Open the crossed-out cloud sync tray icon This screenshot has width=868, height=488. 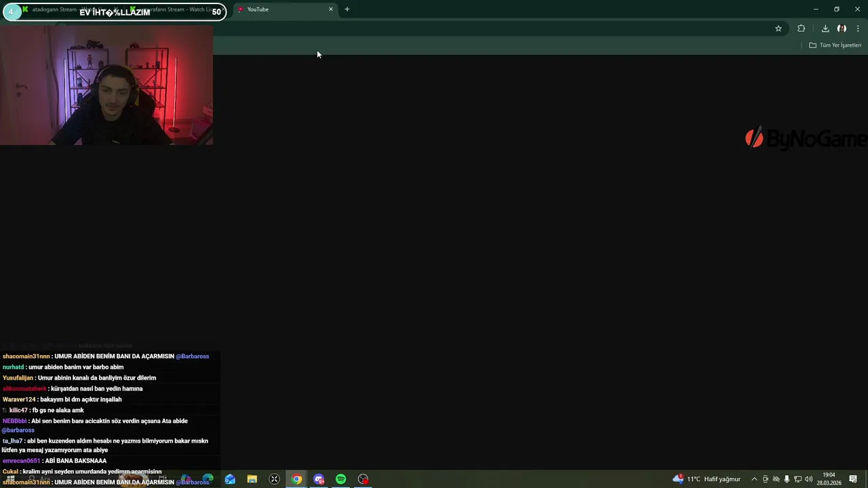pos(776,479)
